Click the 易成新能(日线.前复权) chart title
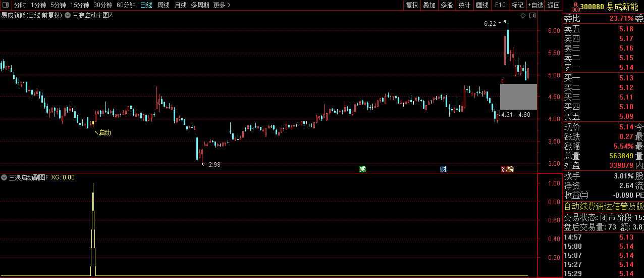Image resolution: width=644 pixels, height=278 pixels. pyautogui.click(x=31, y=15)
